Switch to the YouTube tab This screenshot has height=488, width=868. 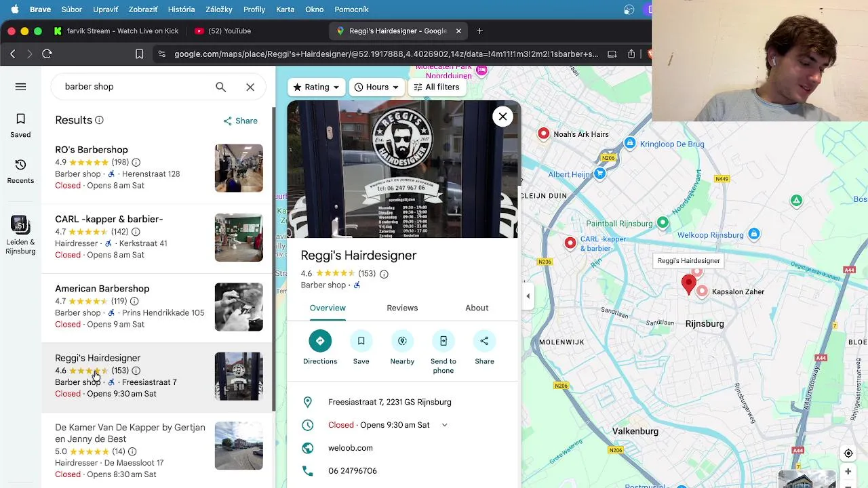tap(222, 30)
